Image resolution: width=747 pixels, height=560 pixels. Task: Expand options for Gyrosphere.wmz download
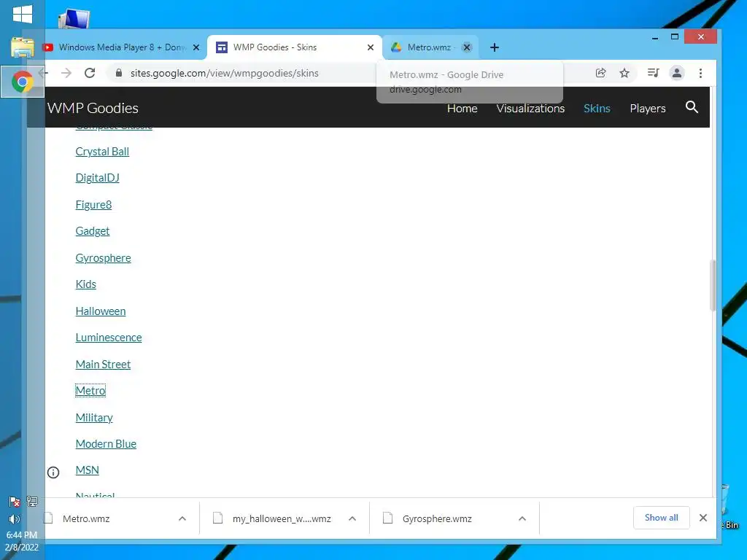pyautogui.click(x=522, y=518)
